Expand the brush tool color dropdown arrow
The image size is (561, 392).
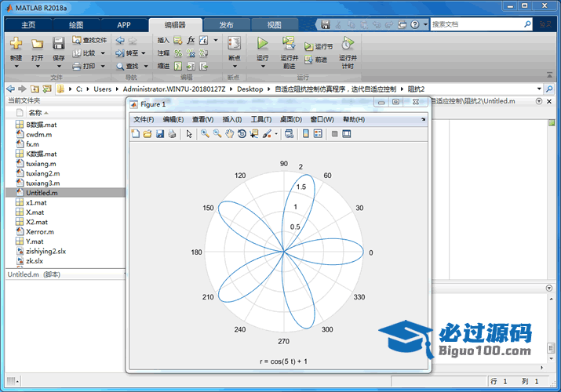pos(276,134)
